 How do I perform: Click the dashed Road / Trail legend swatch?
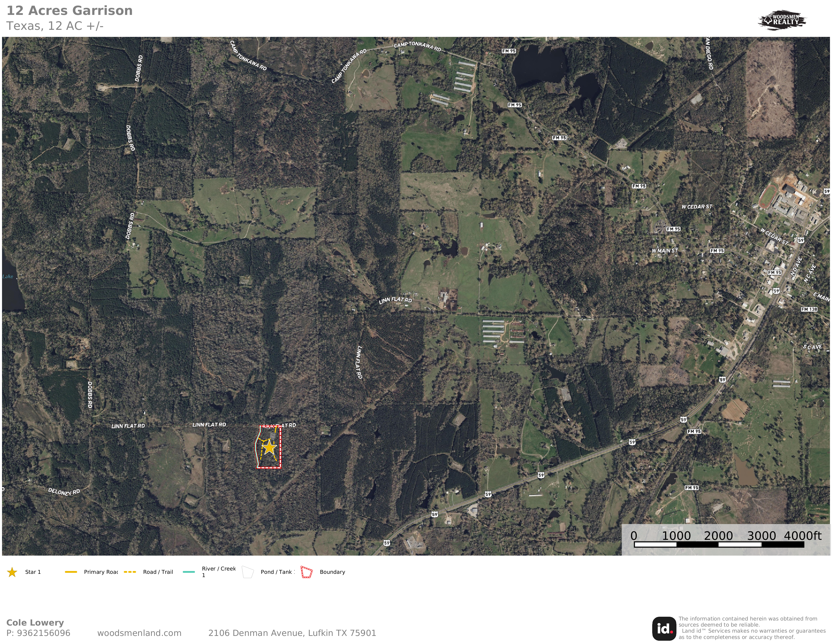(x=130, y=572)
